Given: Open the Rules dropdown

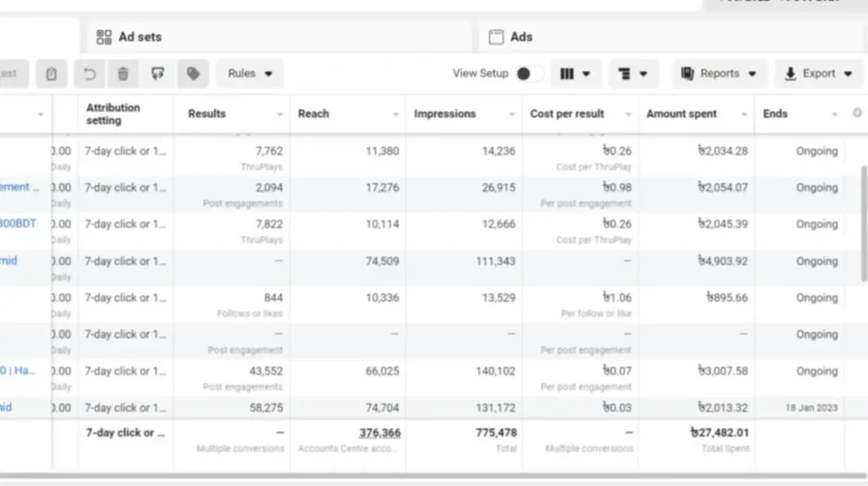Looking at the screenshot, I should pyautogui.click(x=250, y=74).
